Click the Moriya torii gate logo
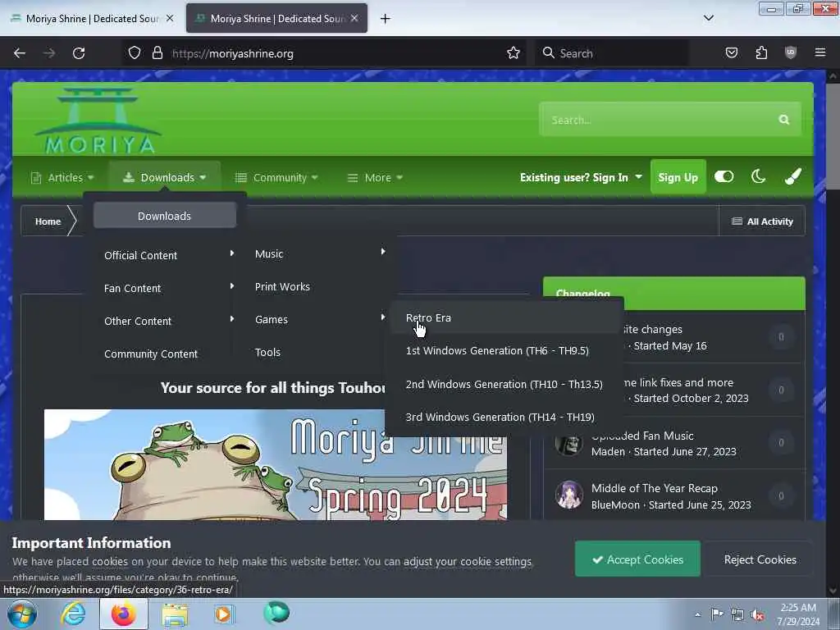The image size is (840, 630). pyautogui.click(x=98, y=121)
